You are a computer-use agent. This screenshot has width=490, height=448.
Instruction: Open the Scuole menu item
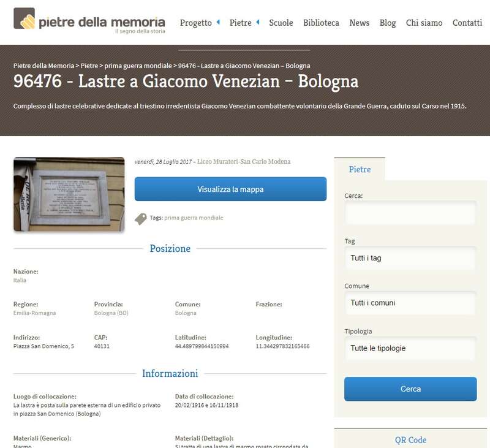[281, 23]
